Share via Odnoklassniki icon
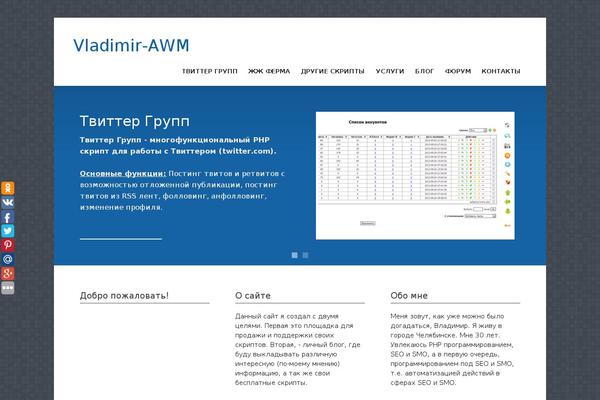Screen dimensions: 600x400 pos(8,188)
